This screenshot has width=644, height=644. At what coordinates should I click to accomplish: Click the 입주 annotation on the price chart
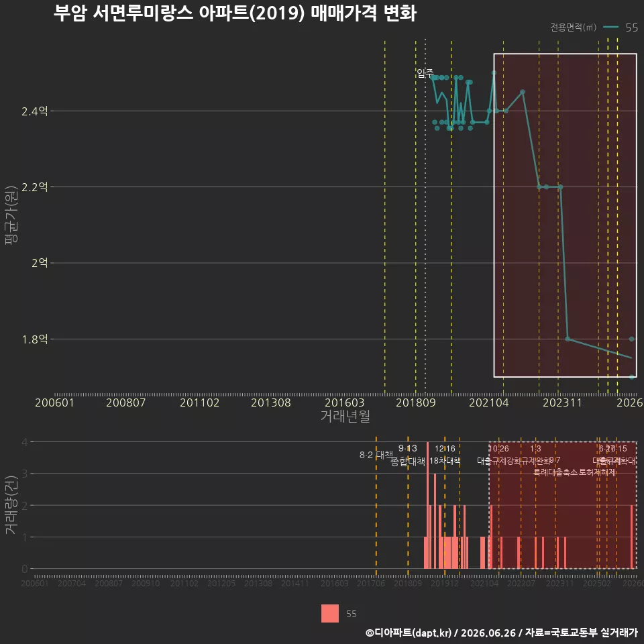[x=425, y=73]
